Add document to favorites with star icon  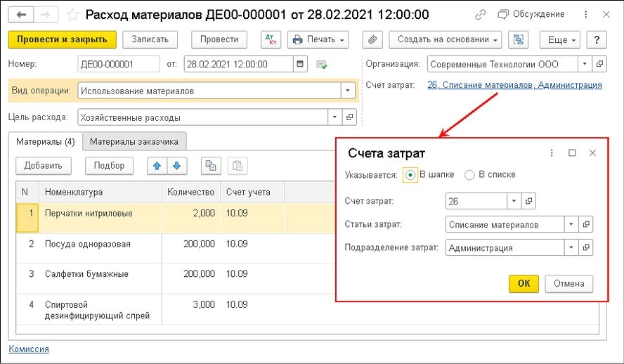coord(72,14)
